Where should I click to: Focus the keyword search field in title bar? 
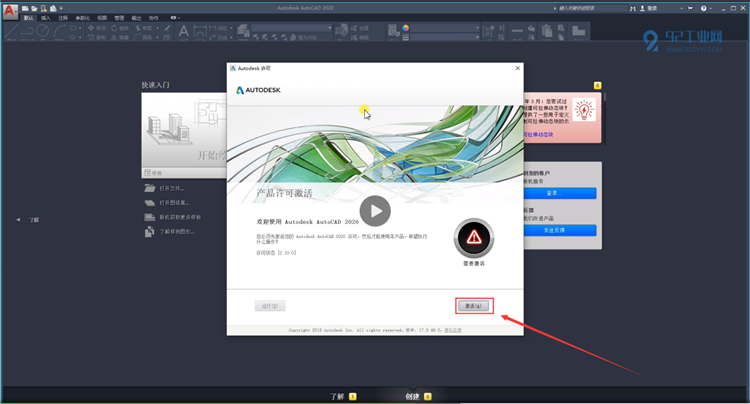pos(592,8)
